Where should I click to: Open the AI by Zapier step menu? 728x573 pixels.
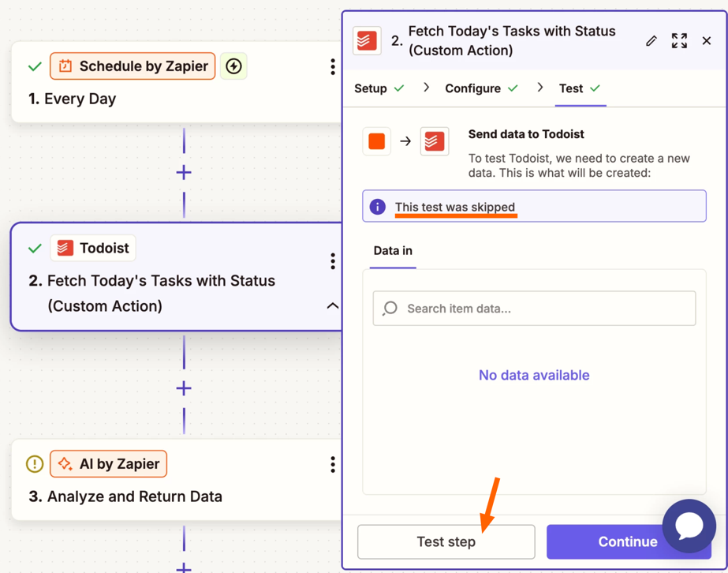(x=332, y=464)
